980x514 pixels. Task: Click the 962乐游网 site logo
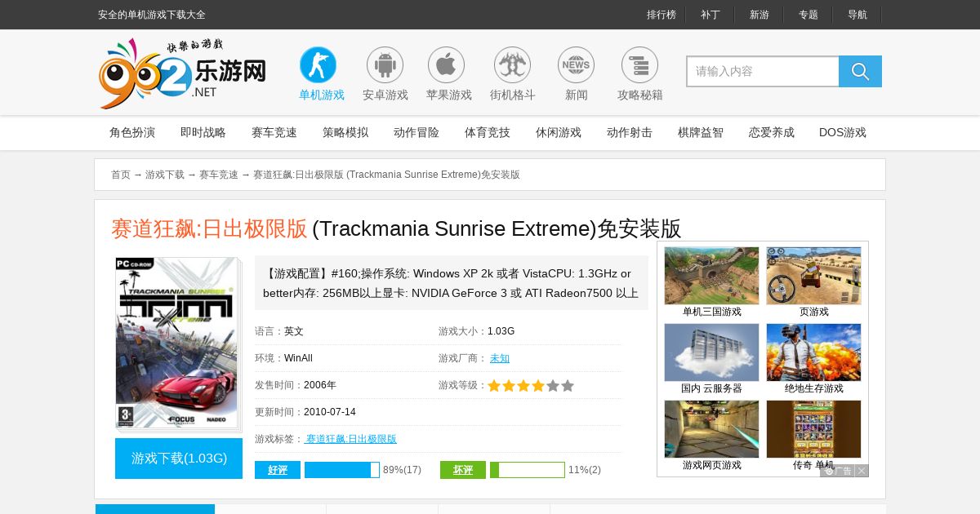click(x=183, y=73)
